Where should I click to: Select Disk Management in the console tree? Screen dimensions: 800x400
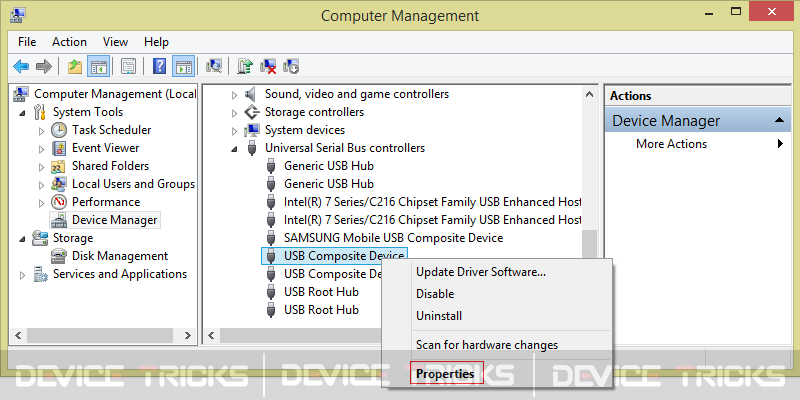119,256
